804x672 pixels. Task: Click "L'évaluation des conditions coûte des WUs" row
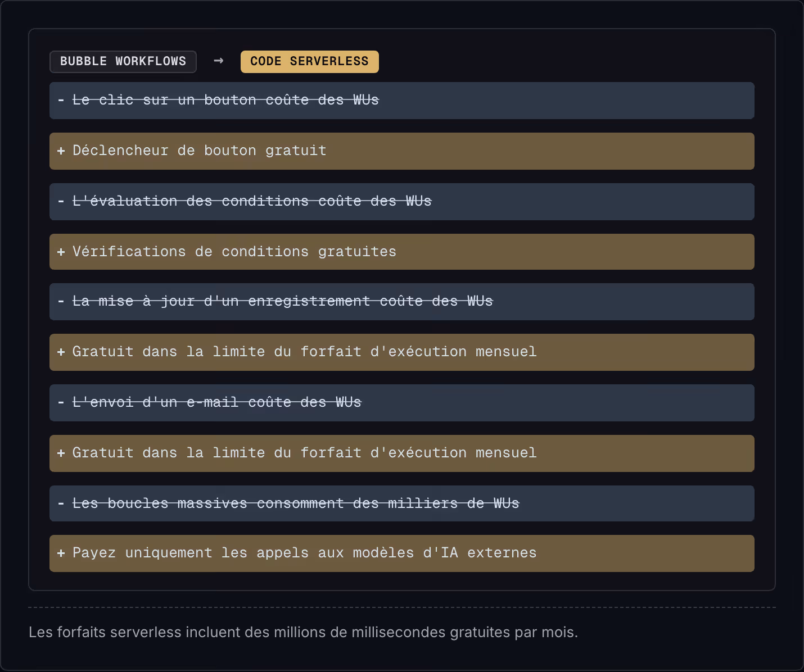click(x=402, y=202)
